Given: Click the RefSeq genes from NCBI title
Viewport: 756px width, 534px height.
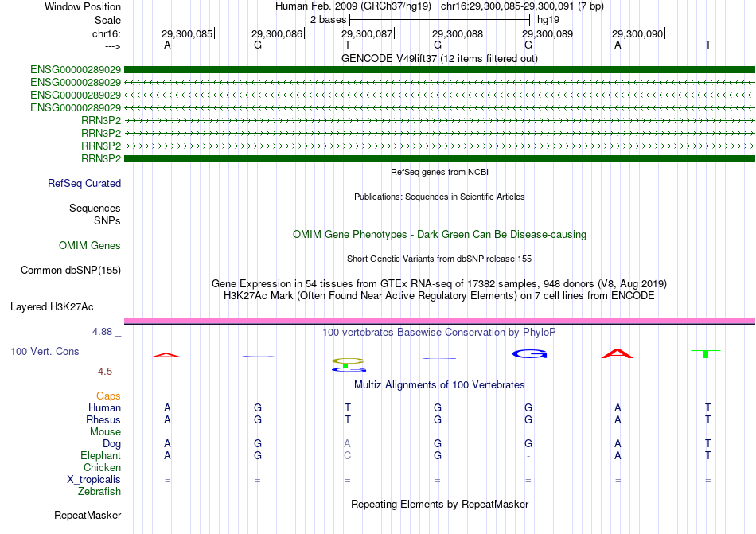Looking at the screenshot, I should pyautogui.click(x=439, y=172).
